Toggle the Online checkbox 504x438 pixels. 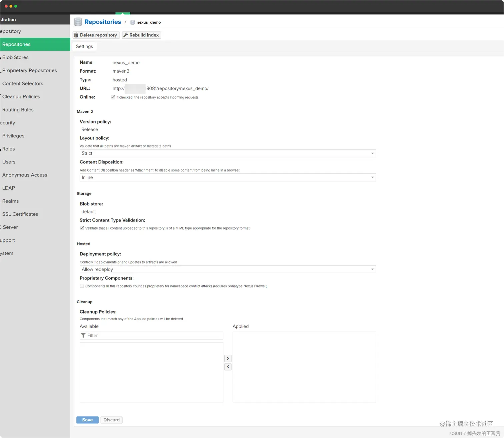point(113,97)
